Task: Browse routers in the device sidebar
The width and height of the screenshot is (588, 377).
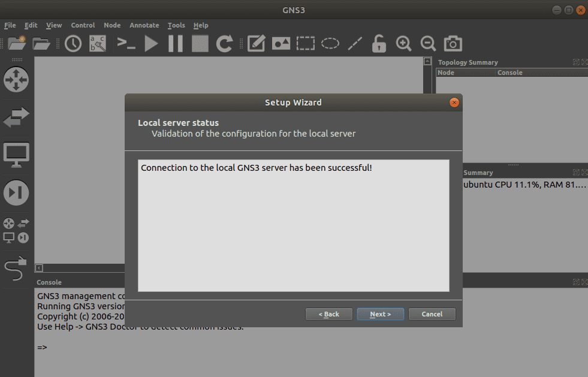Action: coord(16,80)
